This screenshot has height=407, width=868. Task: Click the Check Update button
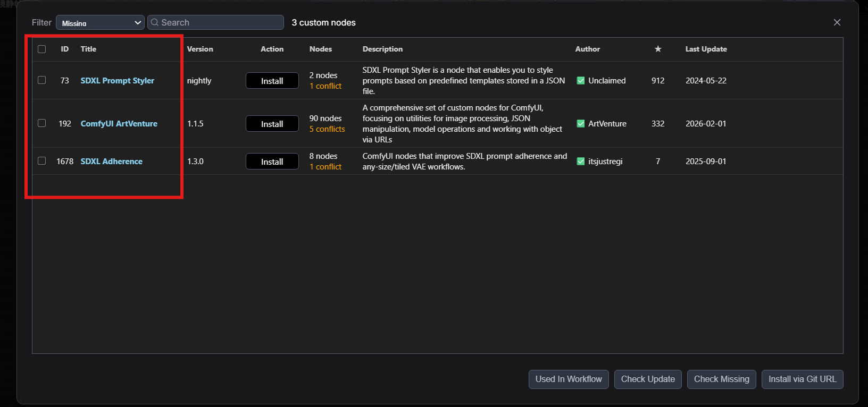(648, 379)
